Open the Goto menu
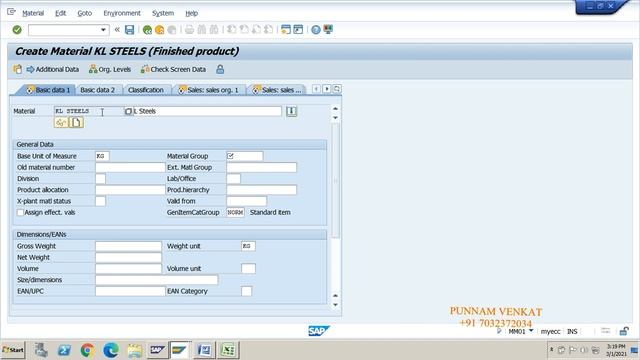 pyautogui.click(x=84, y=13)
